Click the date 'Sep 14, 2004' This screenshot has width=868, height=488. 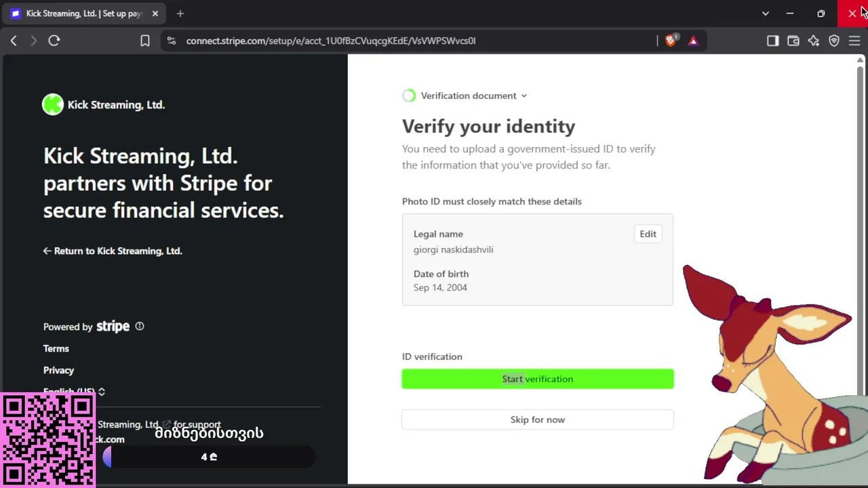[x=440, y=287]
